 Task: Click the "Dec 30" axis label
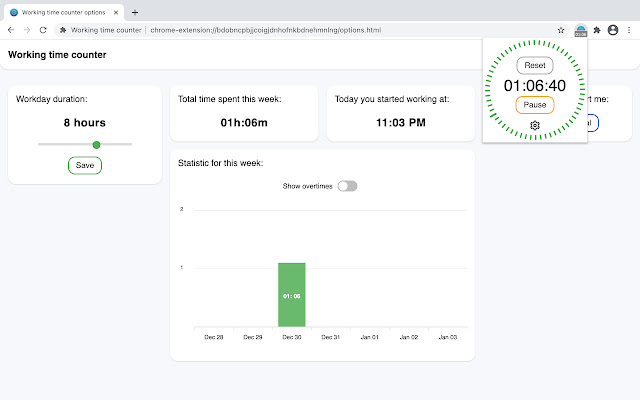292,337
